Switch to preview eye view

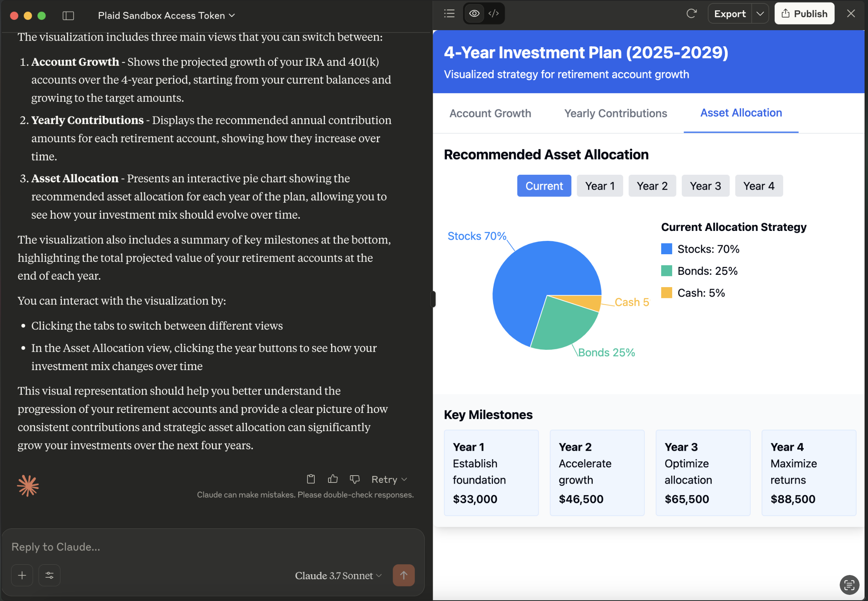coord(474,14)
